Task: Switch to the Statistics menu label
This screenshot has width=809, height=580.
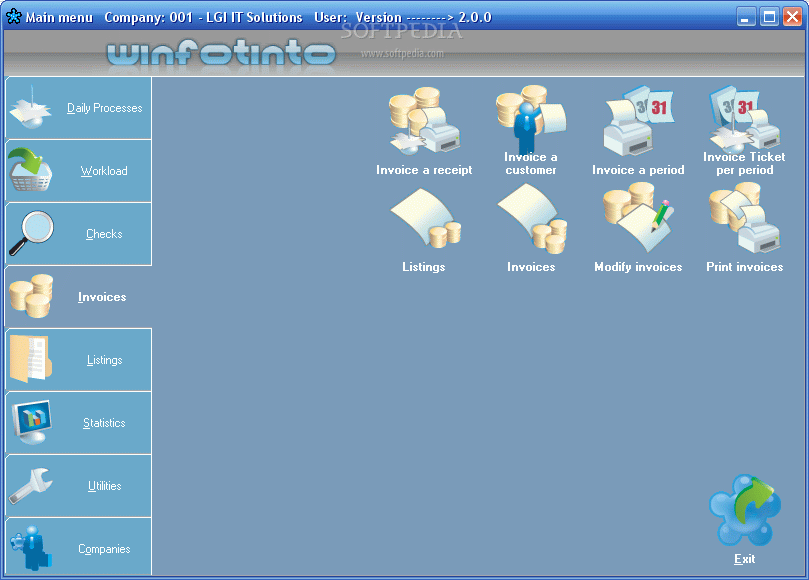Action: pyautogui.click(x=104, y=423)
